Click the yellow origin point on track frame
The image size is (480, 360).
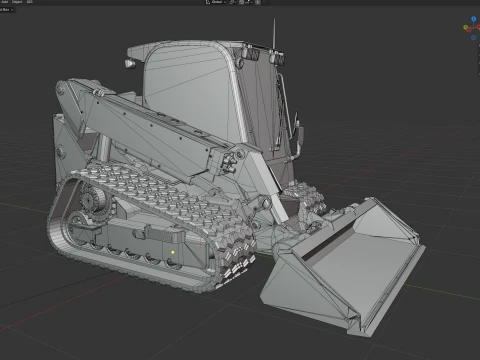tap(173, 252)
